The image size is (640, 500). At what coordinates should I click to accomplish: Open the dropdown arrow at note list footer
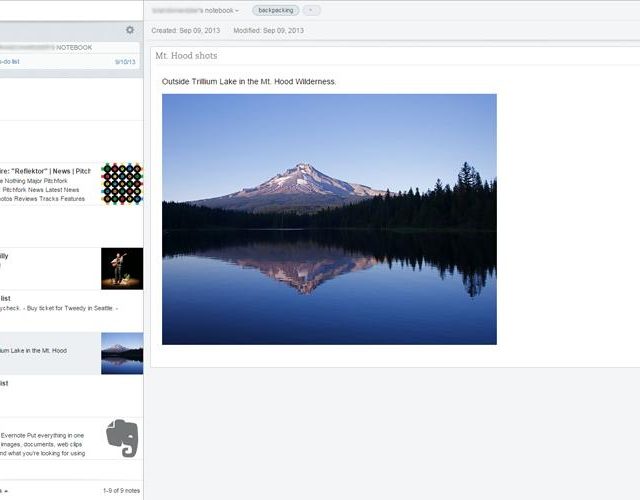point(6,491)
